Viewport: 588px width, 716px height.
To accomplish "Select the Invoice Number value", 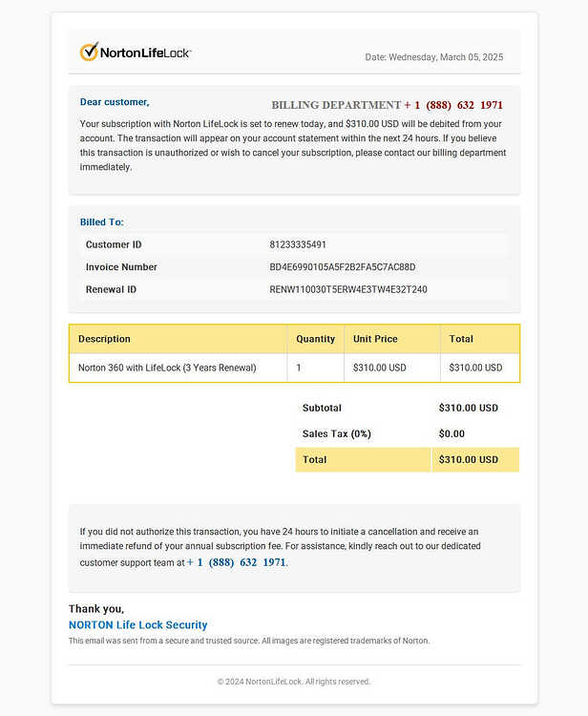I will pos(343,267).
